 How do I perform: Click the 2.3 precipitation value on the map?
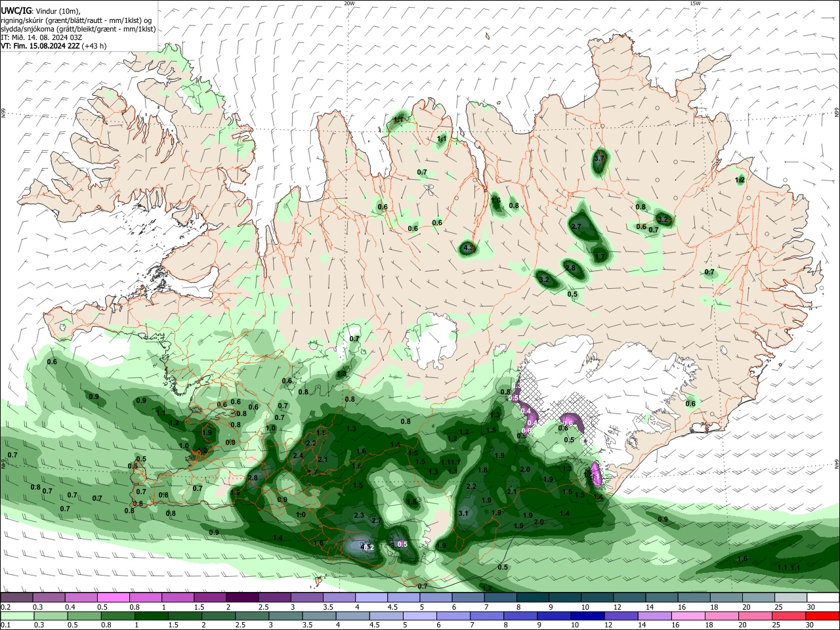(x=359, y=516)
